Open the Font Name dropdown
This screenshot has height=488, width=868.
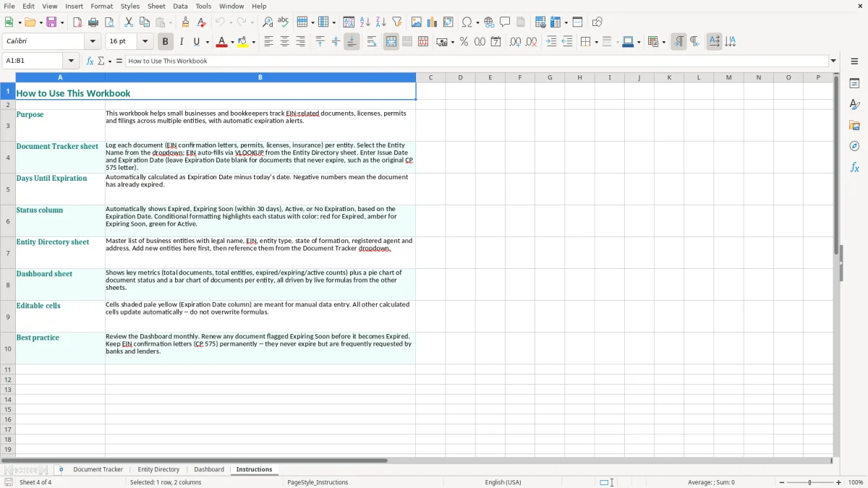tap(93, 42)
